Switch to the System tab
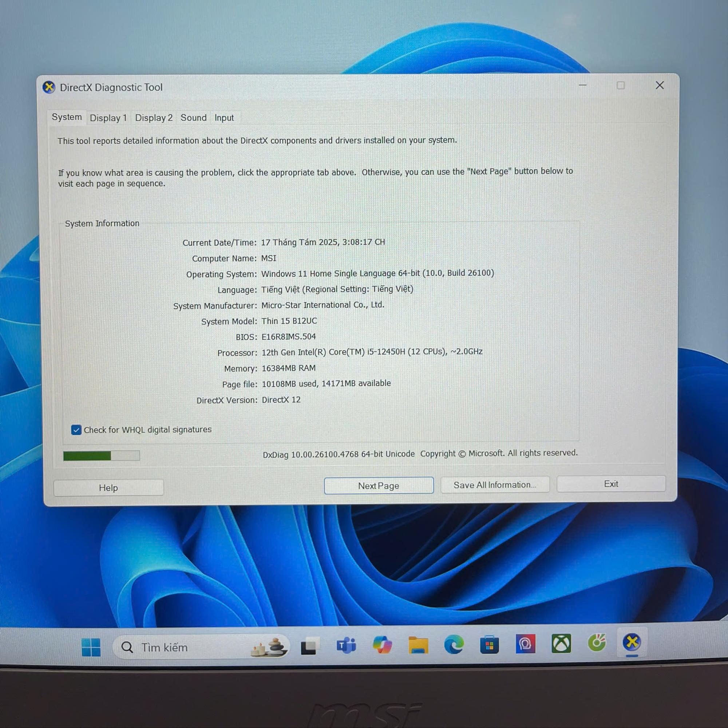Image resolution: width=728 pixels, height=728 pixels. [x=67, y=117]
